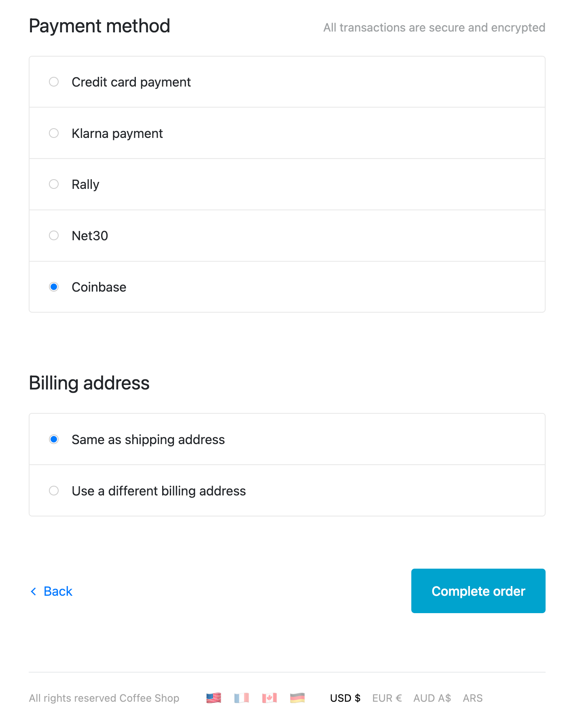Select the Rally payment radio button

54,184
